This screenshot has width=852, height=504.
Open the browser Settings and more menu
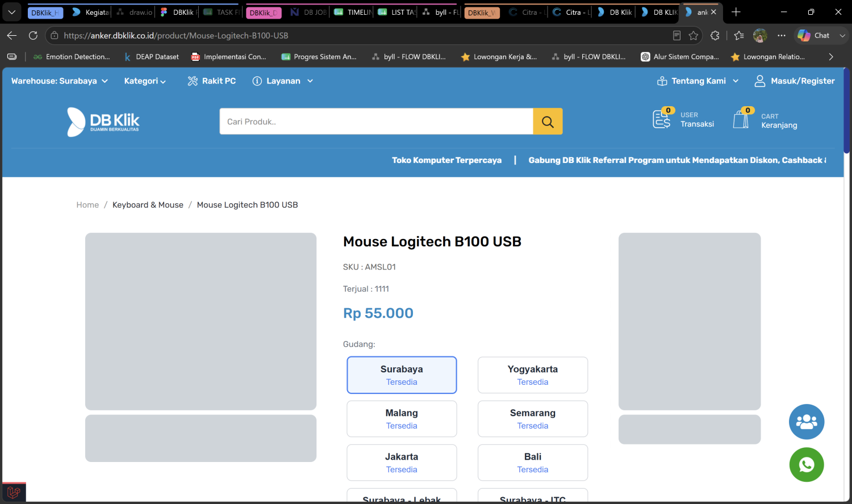click(782, 35)
